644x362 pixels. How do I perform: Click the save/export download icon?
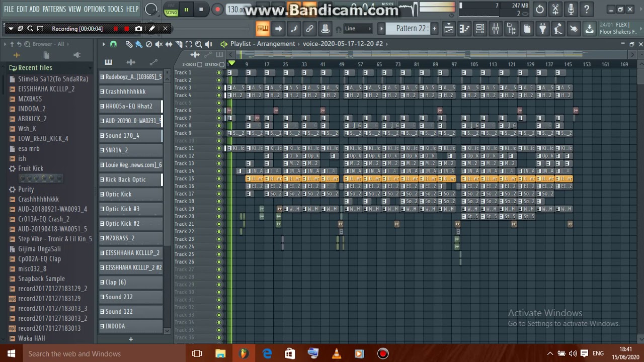pyautogui.click(x=589, y=29)
